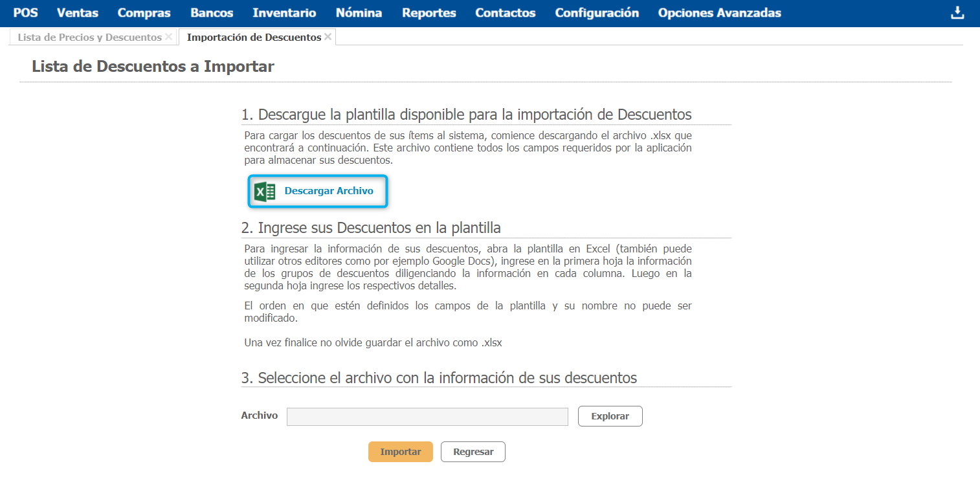
Task: Open the Ventas menu
Action: click(x=78, y=13)
